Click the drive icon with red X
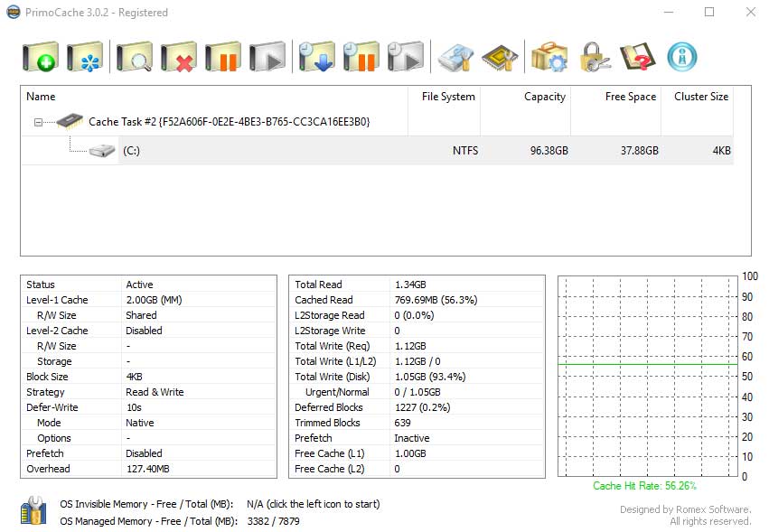This screenshot has height=532, width=769. 179,56
